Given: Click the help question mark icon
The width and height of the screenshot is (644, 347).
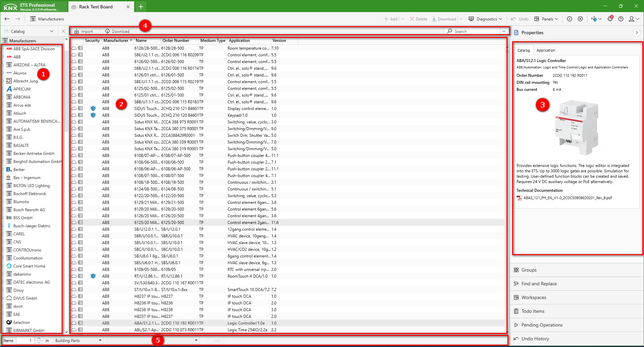Looking at the screenshot, I should [621, 19].
